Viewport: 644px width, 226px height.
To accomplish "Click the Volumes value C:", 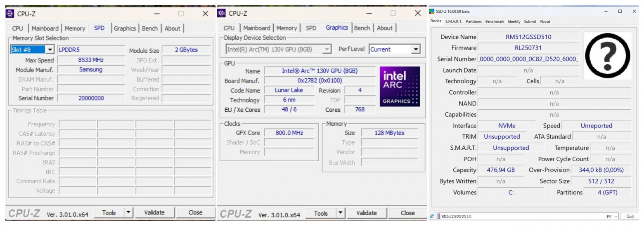I will click(511, 192).
